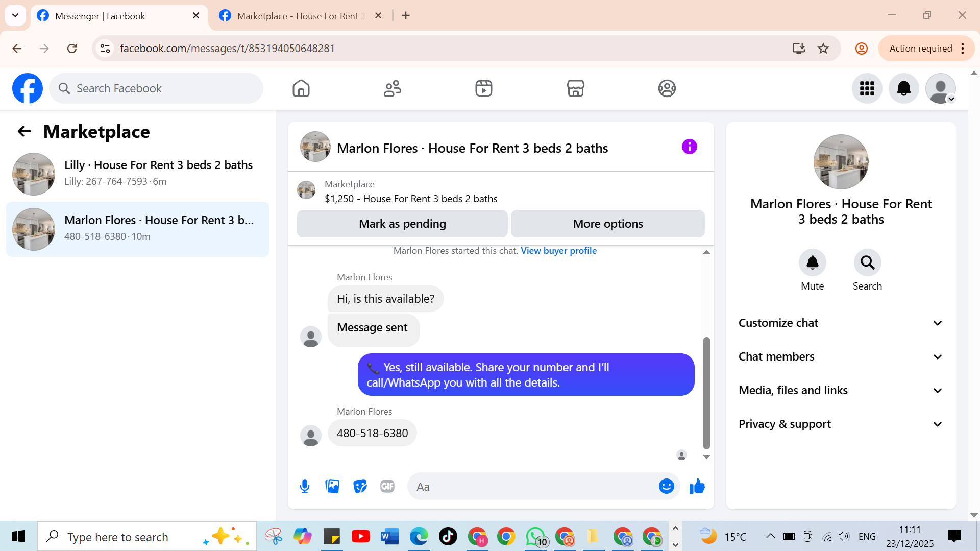Launch TikTok from the taskbar
The height and width of the screenshot is (551, 980).
pos(448,537)
